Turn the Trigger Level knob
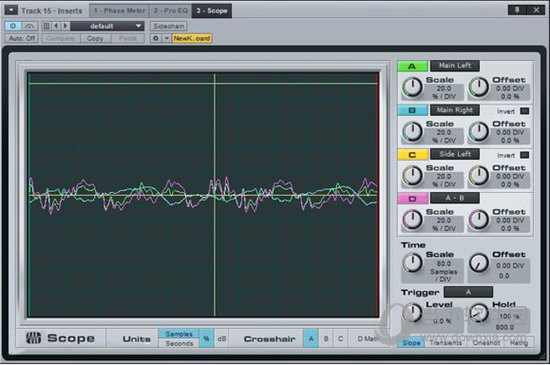550x365 pixels. pyautogui.click(x=412, y=313)
